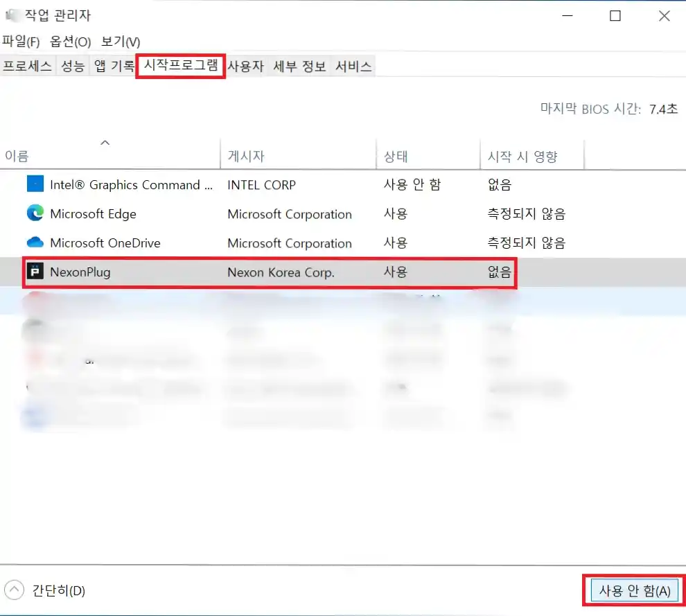Screen dimensions: 686x616
Task: Close the 작업 관리자 window
Action: tap(664, 16)
